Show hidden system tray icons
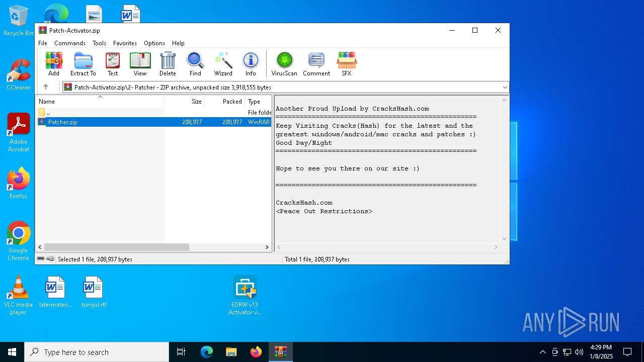The height and width of the screenshot is (362, 644). tap(542, 352)
